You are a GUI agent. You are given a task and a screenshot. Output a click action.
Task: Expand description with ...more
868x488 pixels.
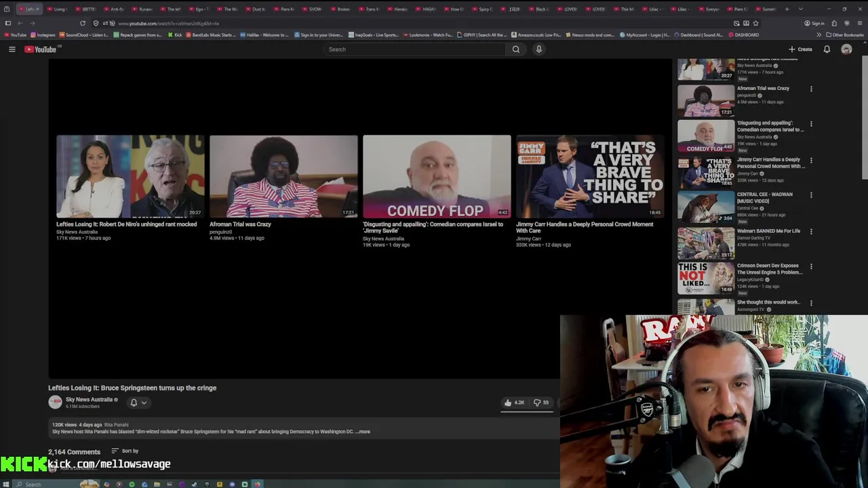[363, 432]
